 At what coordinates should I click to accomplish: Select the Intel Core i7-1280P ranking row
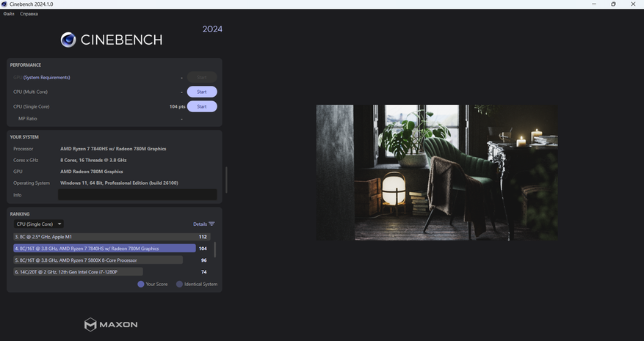(78, 271)
